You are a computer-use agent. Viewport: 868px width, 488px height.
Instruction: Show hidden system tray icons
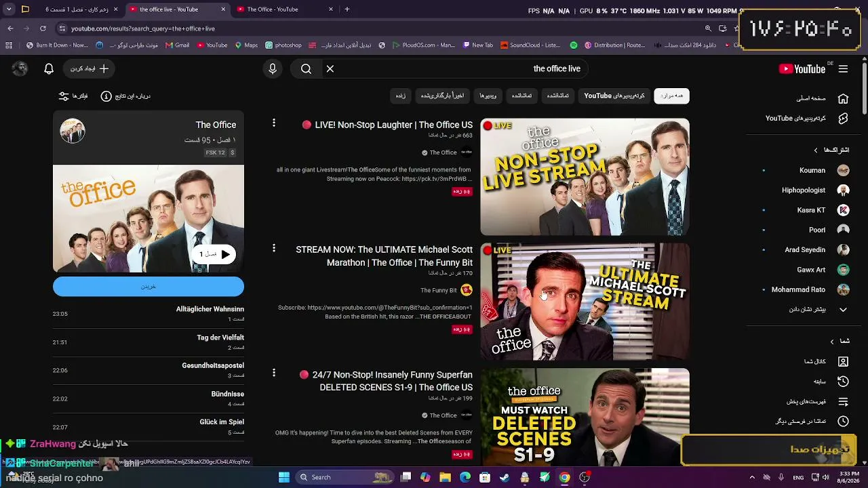click(x=751, y=477)
